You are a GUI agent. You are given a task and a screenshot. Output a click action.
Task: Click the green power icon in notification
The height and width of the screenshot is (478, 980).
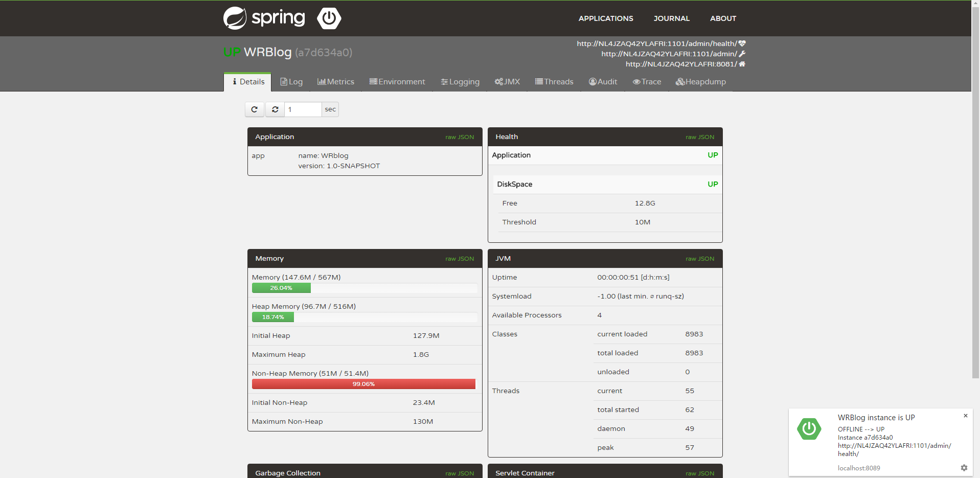(x=809, y=429)
